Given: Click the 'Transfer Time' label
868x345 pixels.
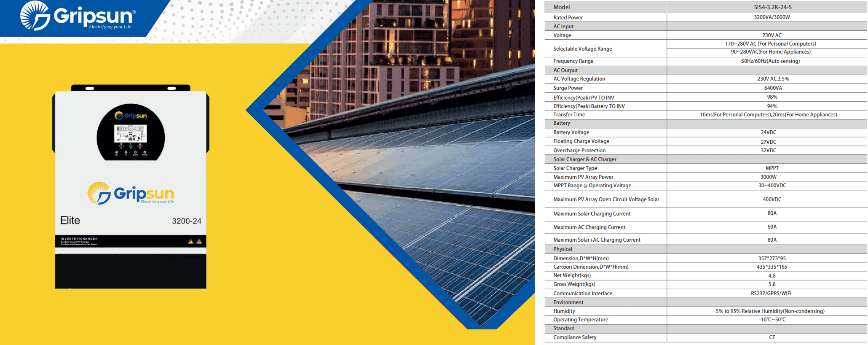Looking at the screenshot, I should (x=569, y=115).
